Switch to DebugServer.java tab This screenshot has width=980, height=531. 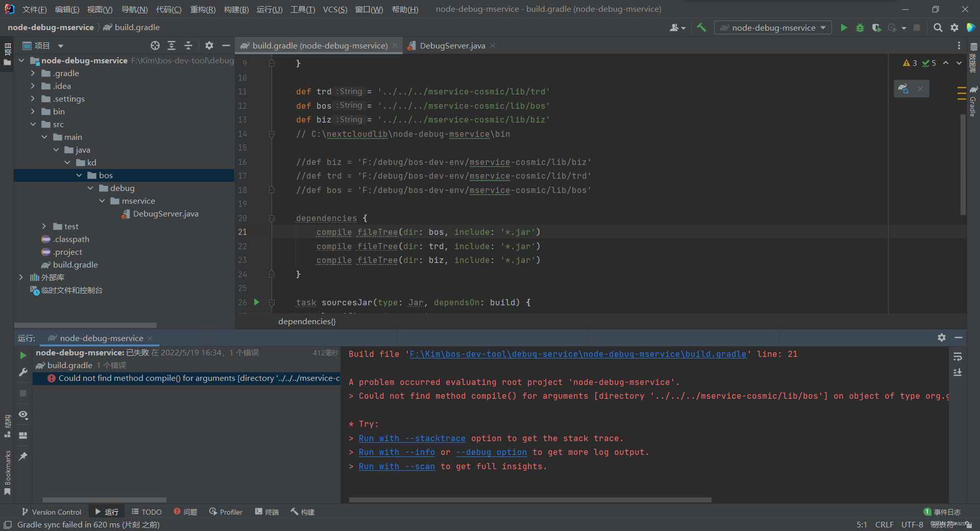click(452, 46)
